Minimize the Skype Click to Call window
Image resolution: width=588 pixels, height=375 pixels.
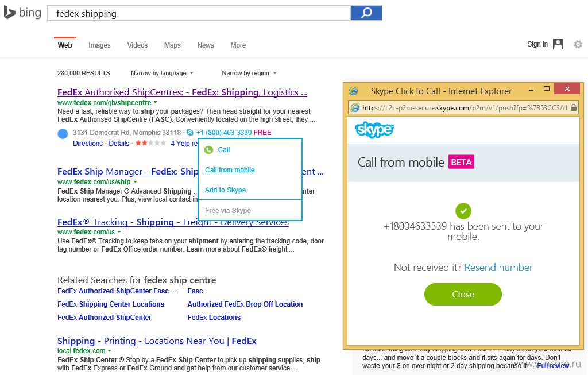pyautogui.click(x=531, y=90)
